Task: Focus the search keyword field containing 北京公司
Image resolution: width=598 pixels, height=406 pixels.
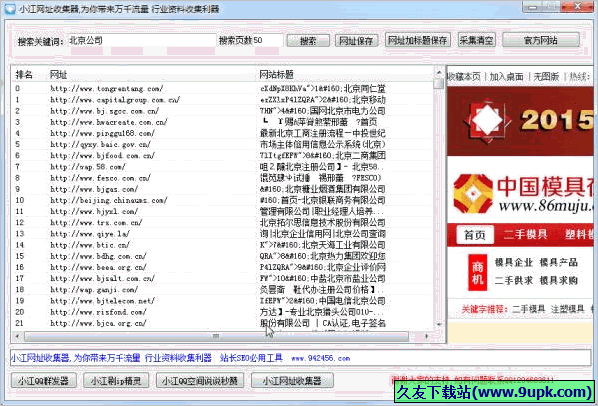Action: pyautogui.click(x=142, y=40)
